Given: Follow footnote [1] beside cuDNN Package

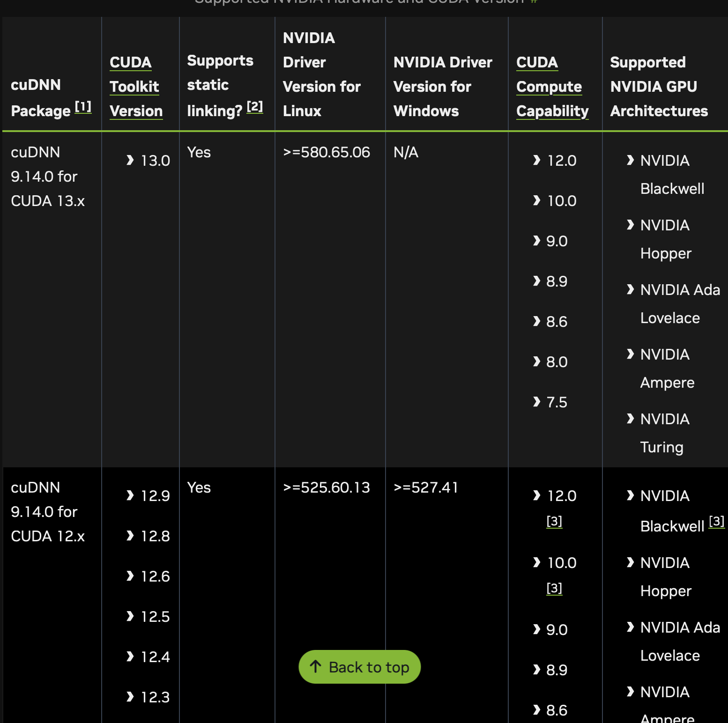Looking at the screenshot, I should (x=83, y=107).
